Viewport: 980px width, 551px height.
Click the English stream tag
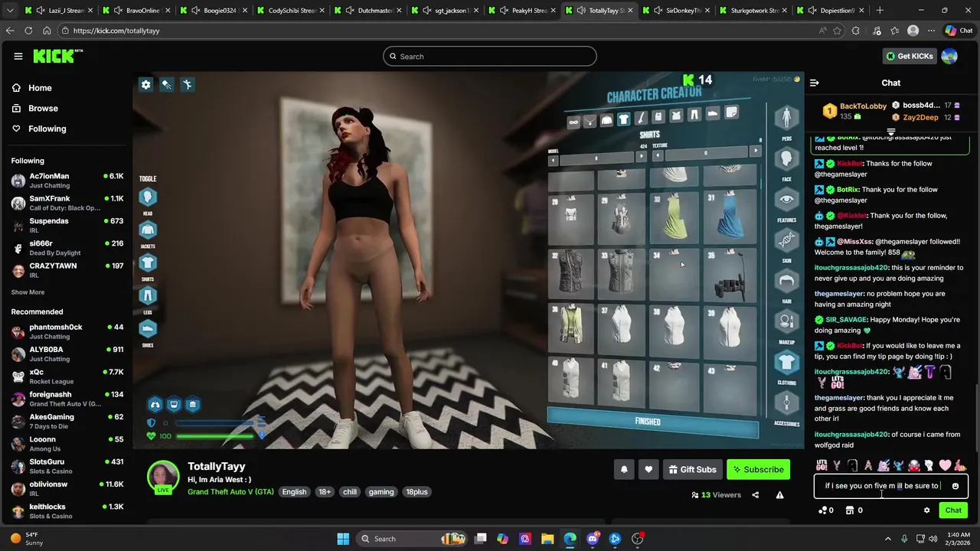coord(294,492)
